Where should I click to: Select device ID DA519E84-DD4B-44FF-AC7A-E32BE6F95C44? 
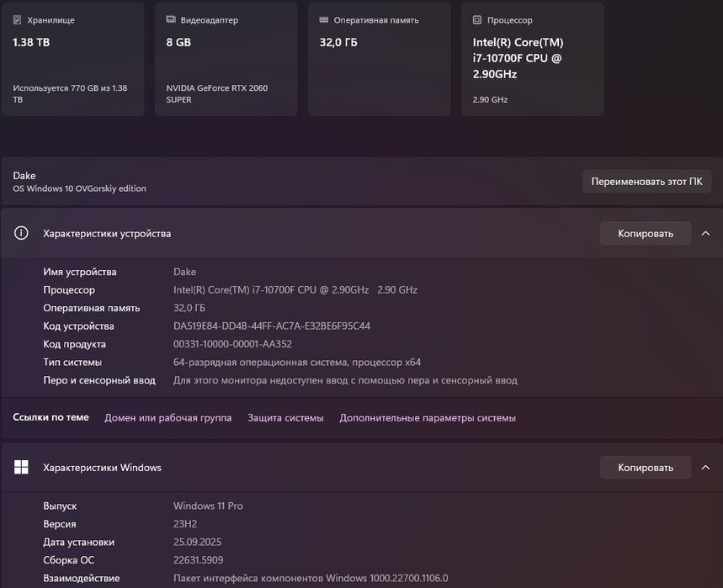click(272, 326)
